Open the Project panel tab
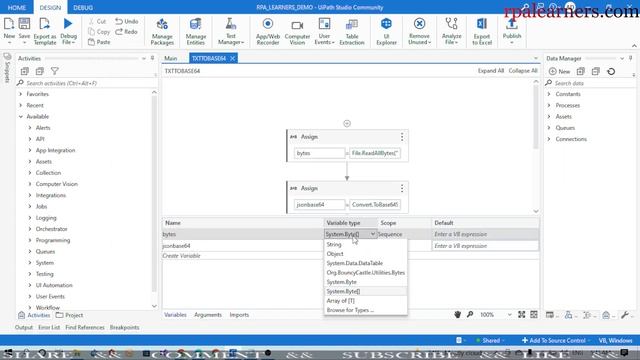The height and width of the screenshot is (360, 640). tap(69, 315)
